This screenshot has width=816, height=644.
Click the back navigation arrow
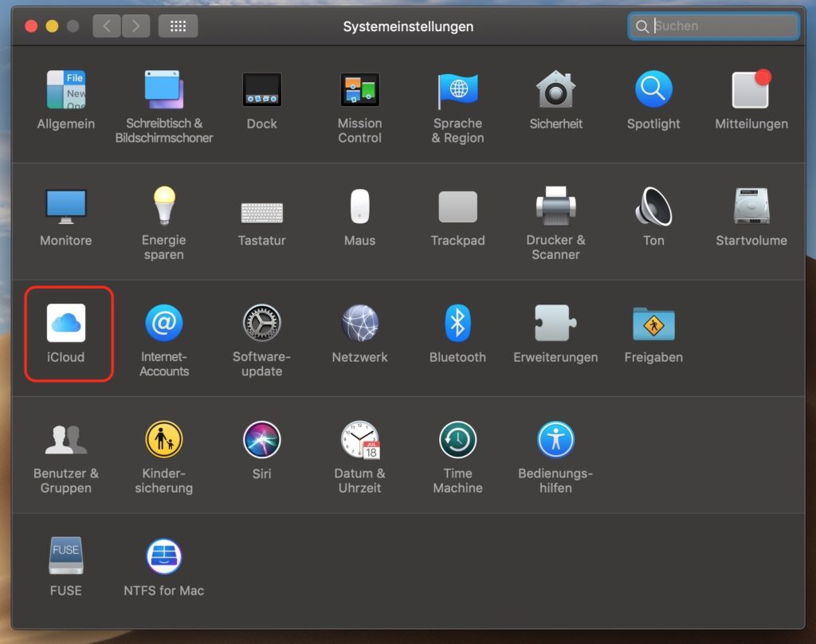[107, 26]
